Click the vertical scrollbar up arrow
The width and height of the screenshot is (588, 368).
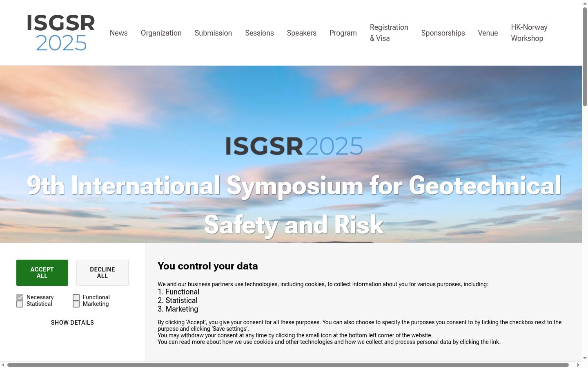585,3
